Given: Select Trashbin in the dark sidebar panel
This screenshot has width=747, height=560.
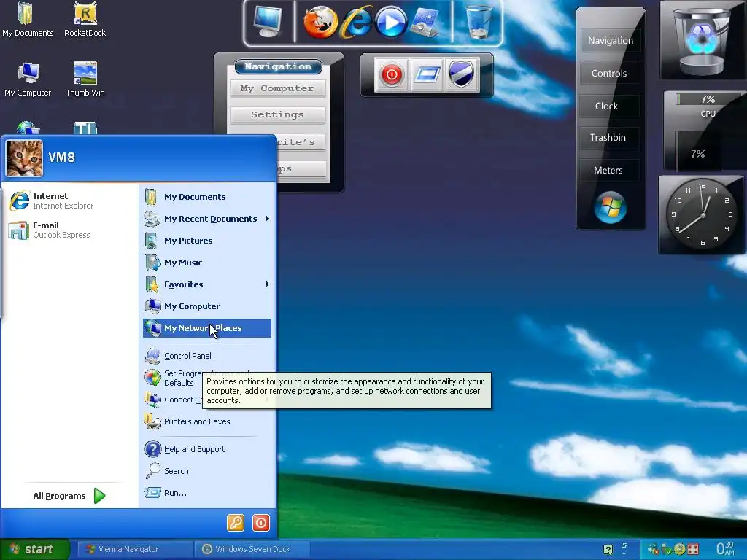Looking at the screenshot, I should click(x=608, y=137).
